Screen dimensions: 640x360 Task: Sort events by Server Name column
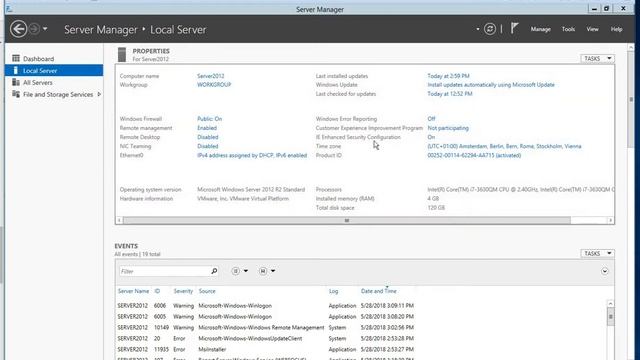pyautogui.click(x=133, y=291)
